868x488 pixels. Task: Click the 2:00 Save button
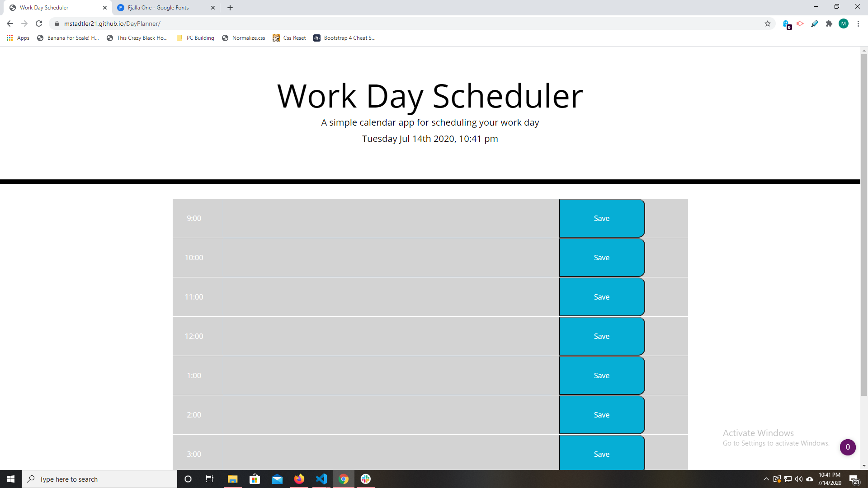click(602, 414)
